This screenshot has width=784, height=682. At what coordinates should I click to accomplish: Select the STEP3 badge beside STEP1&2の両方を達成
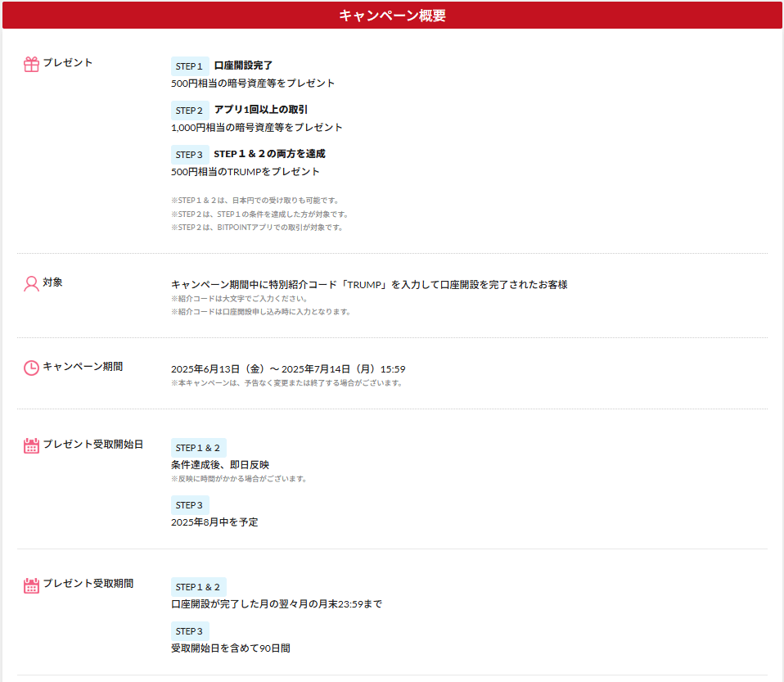[189, 155]
